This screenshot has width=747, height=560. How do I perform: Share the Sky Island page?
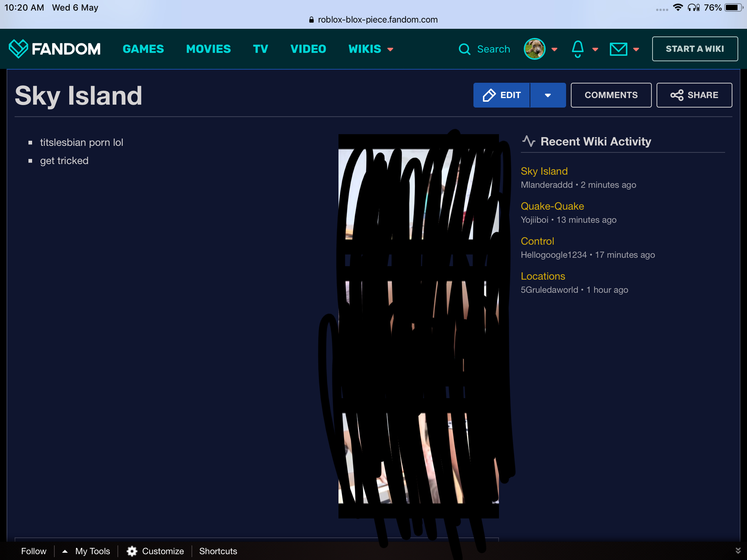pos(694,95)
